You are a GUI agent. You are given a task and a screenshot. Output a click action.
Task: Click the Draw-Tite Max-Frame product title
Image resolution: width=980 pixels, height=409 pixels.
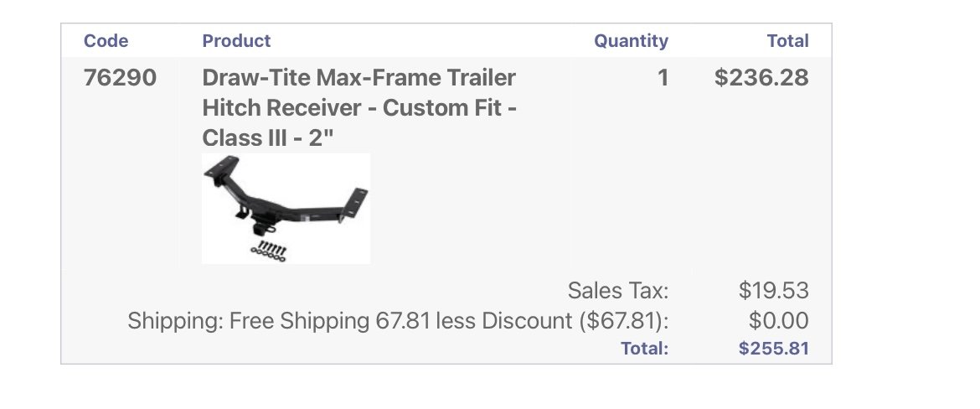[x=359, y=107]
